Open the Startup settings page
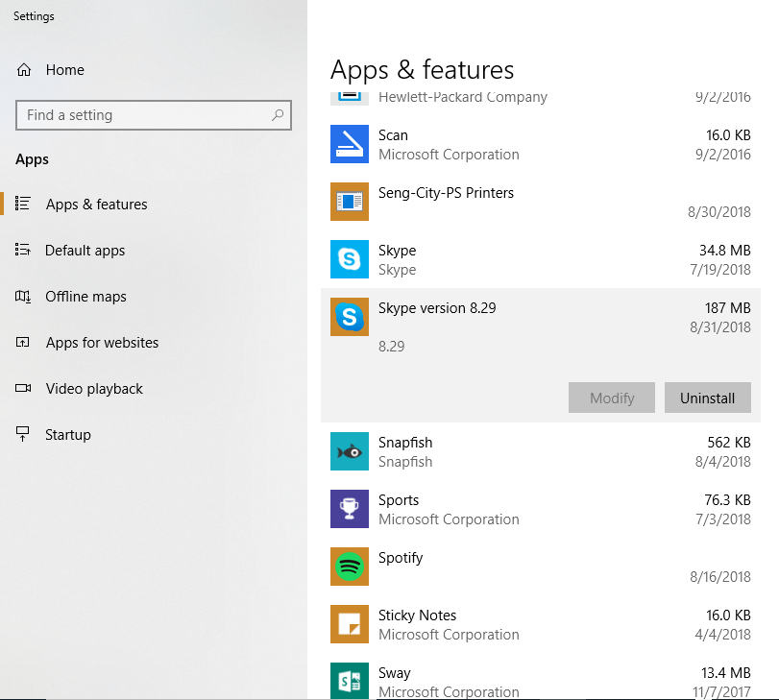The height and width of the screenshot is (700, 779). (74, 435)
